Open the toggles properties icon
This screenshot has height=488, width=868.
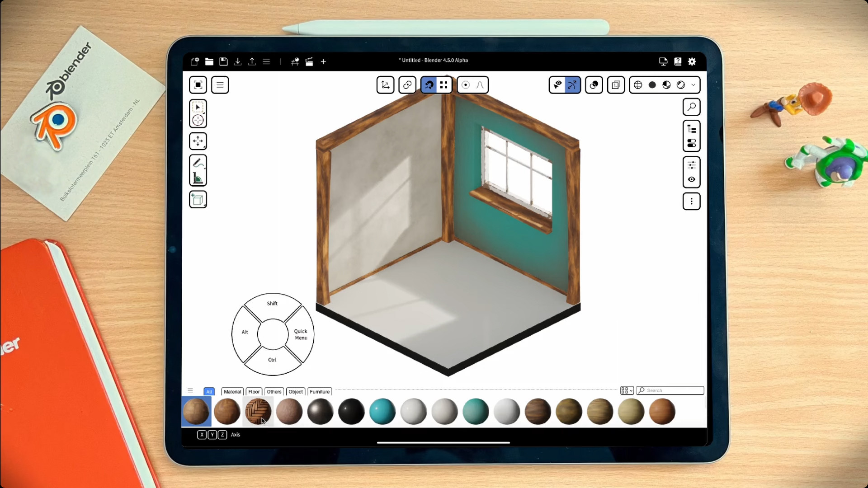point(692,143)
